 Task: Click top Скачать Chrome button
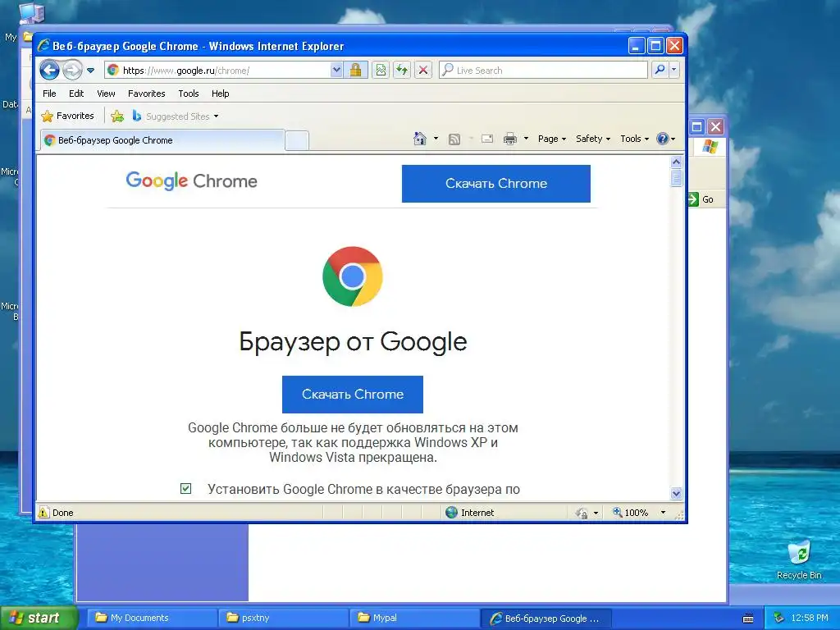(496, 183)
